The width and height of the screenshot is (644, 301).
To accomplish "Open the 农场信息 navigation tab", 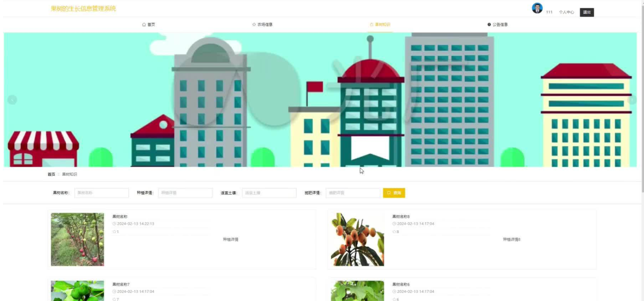I will coord(262,24).
